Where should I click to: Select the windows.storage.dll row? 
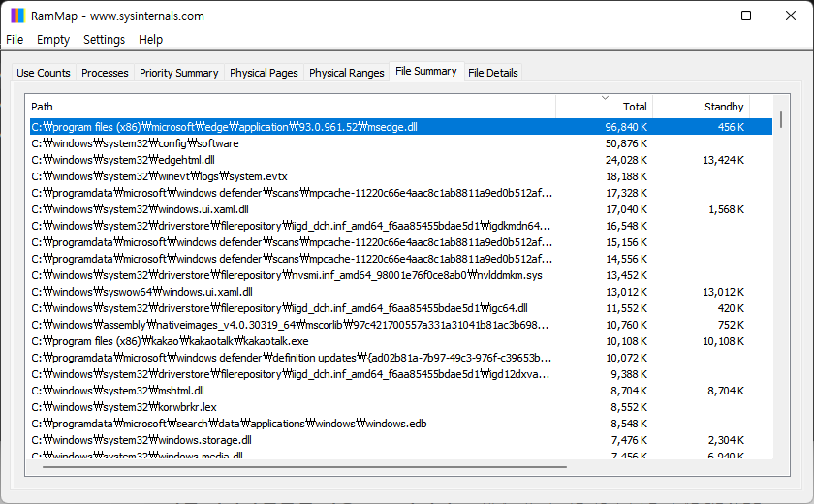(401, 440)
